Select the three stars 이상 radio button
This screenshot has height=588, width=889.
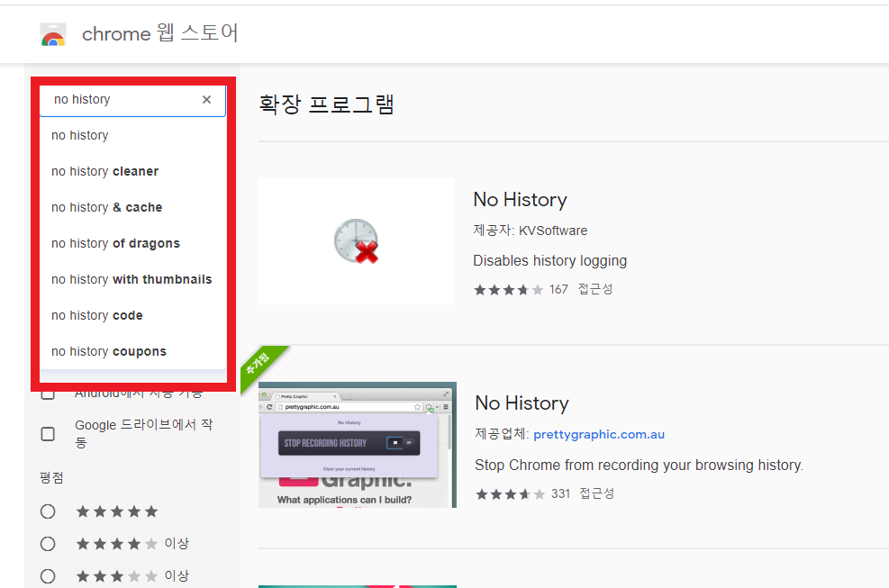point(48,576)
